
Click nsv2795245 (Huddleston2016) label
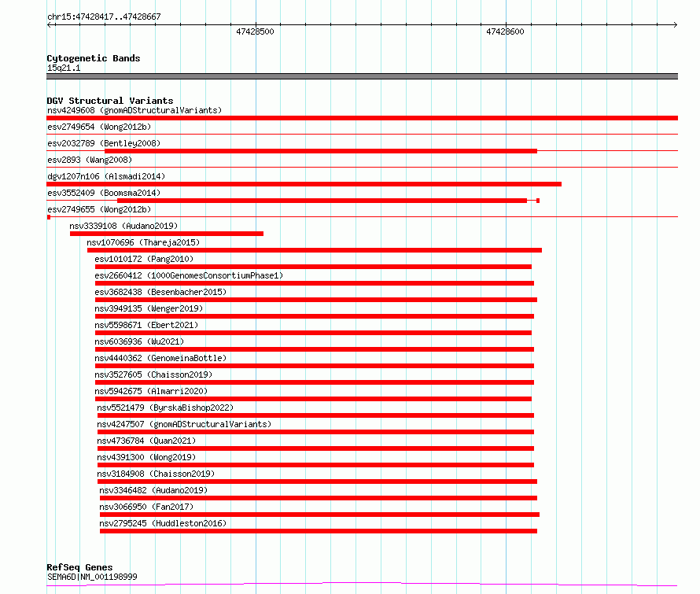click(163, 523)
